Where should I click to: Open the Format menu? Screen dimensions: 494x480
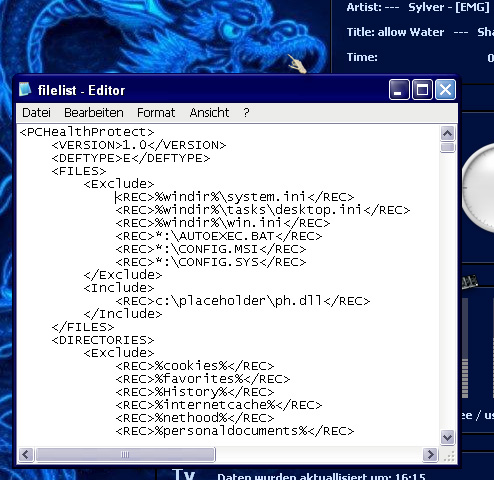pos(156,113)
